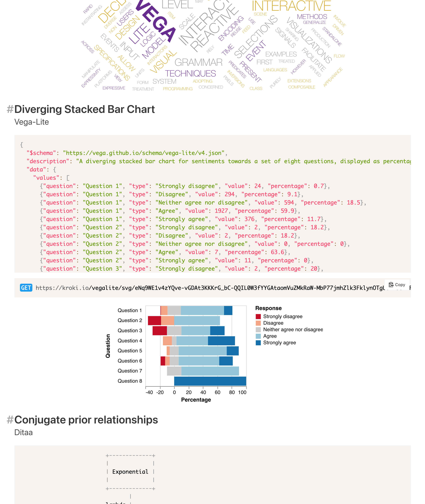Click the Neither agree nor disagree gray swatch

[x=258, y=330]
